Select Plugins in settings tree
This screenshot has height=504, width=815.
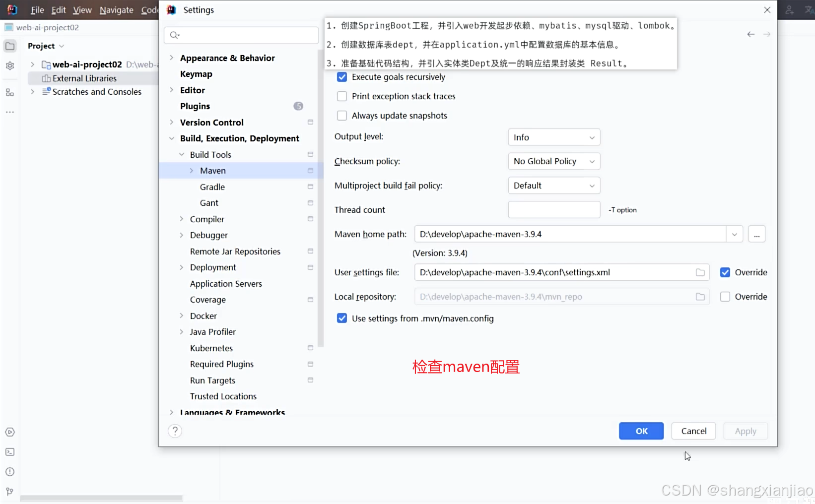coord(195,106)
